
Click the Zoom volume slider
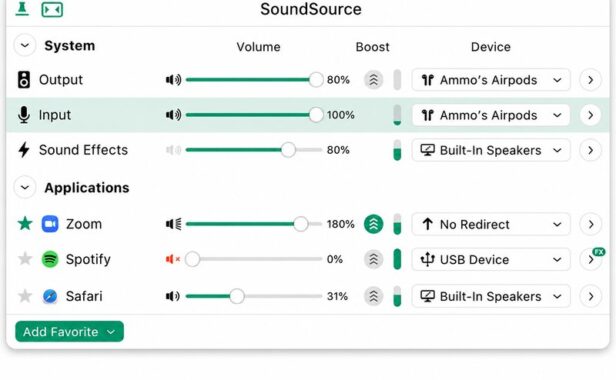pos(254,224)
